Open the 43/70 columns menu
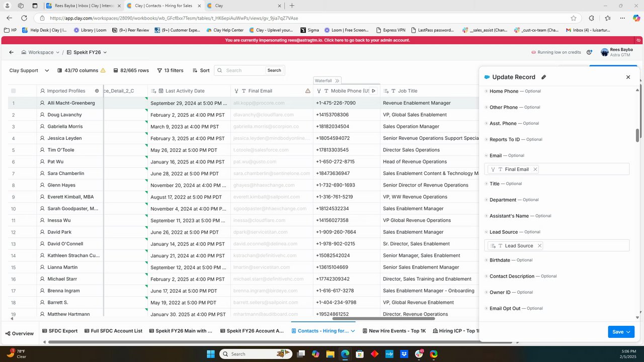 pos(81,70)
